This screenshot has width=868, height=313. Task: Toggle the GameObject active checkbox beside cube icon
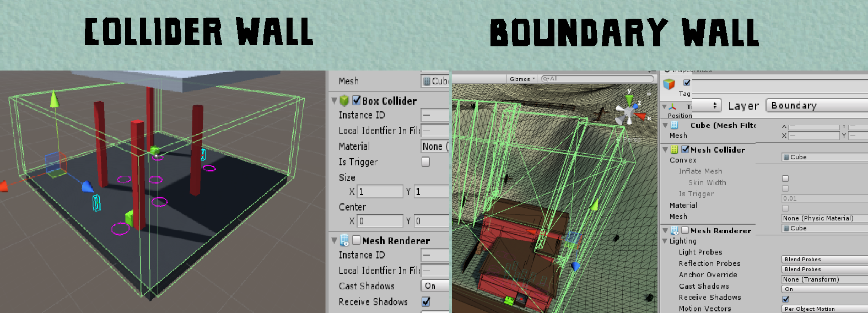687,83
